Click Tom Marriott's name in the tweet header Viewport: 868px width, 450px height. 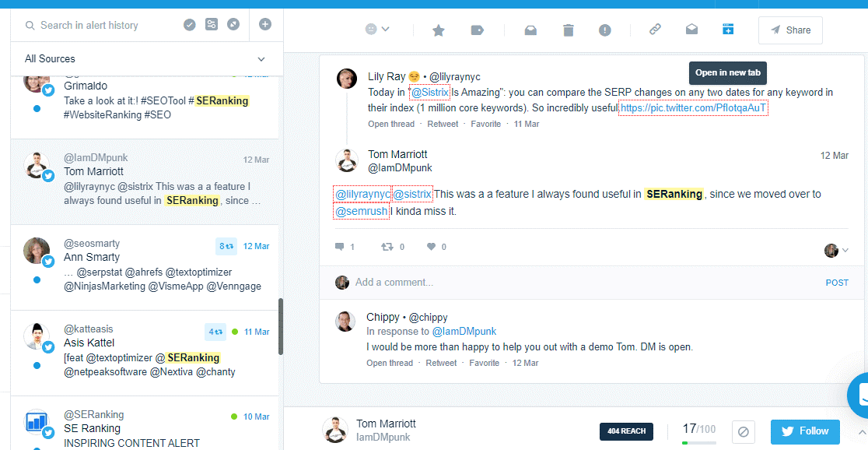point(397,155)
